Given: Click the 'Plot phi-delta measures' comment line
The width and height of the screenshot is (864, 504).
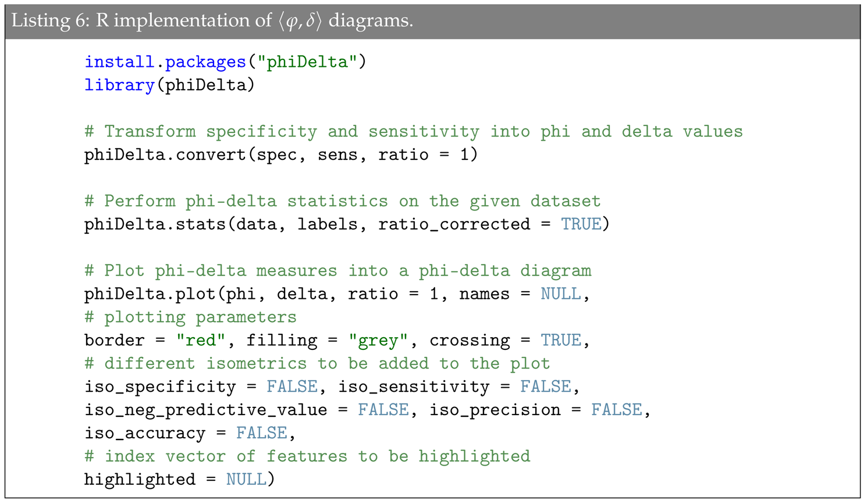Looking at the screenshot, I should pos(337,271).
